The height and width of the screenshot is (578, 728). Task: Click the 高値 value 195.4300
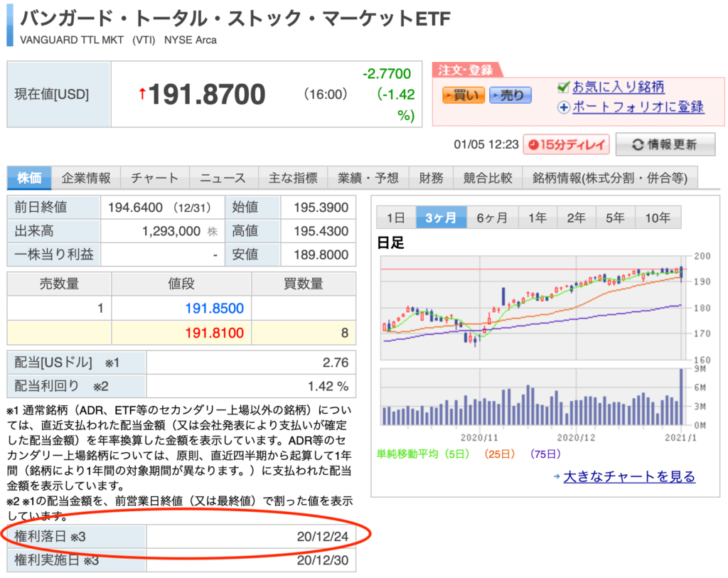tap(321, 231)
